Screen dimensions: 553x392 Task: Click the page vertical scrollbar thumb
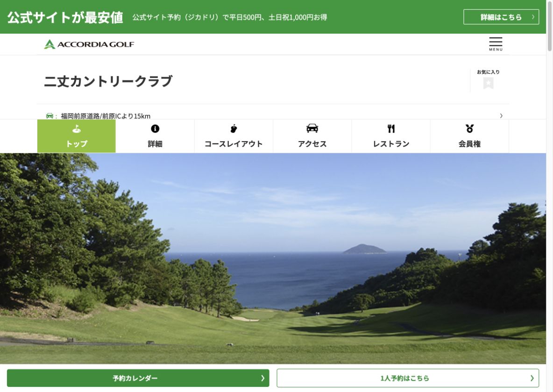549,26
